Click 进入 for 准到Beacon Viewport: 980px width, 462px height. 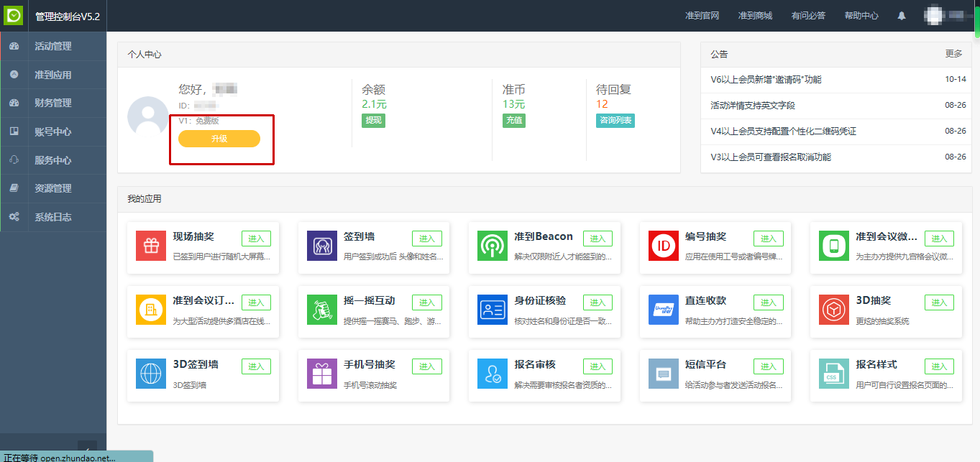(597, 239)
